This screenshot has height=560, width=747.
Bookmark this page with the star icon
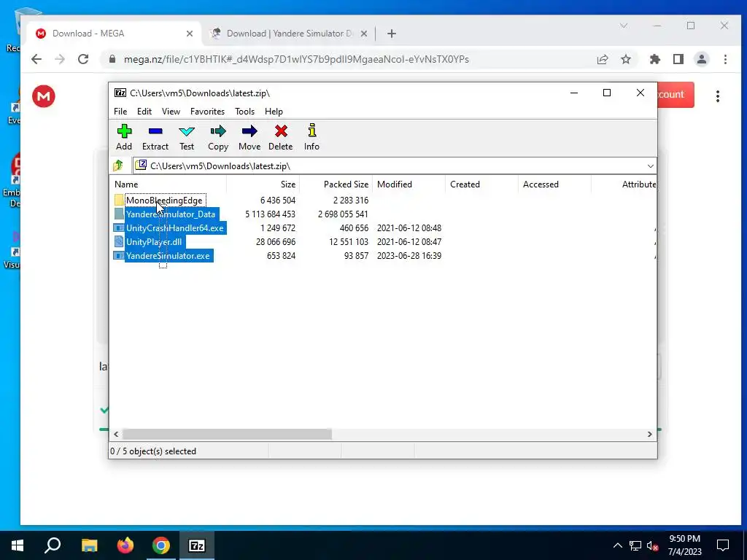pyautogui.click(x=626, y=59)
